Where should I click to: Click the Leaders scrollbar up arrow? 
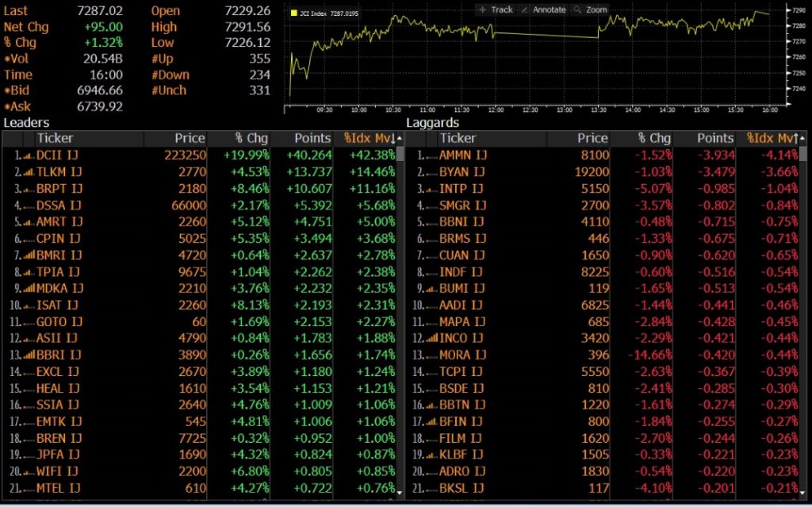(x=400, y=138)
